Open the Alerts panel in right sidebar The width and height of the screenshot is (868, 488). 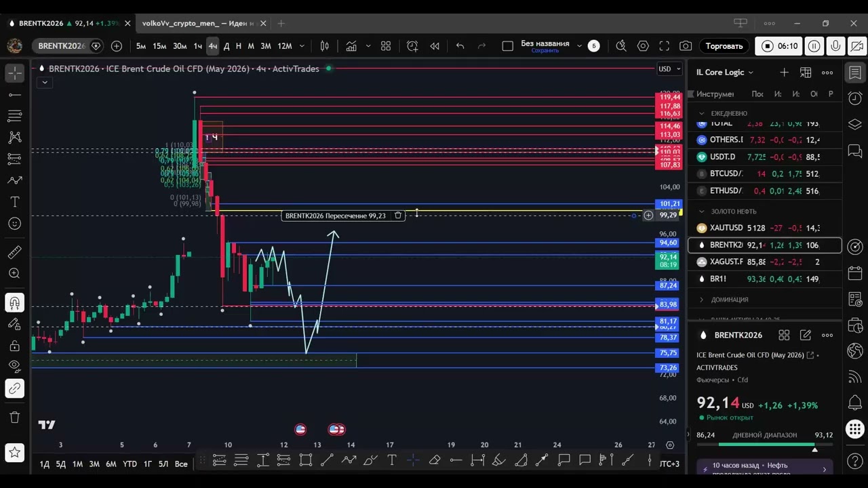coord(855,99)
